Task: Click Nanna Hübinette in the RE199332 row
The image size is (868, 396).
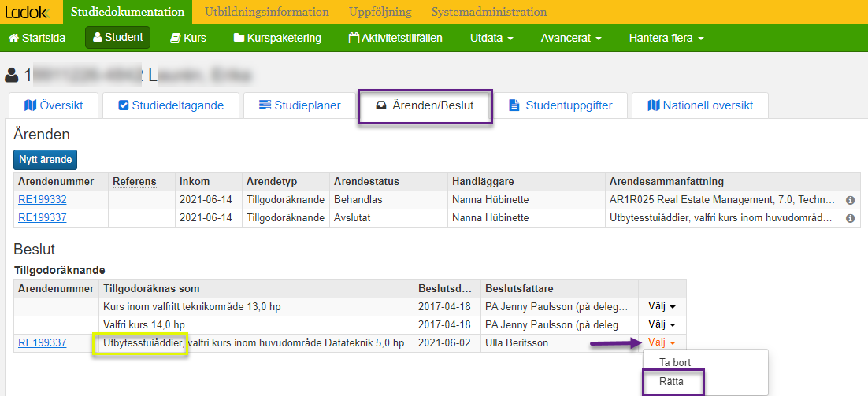Action: point(491,200)
